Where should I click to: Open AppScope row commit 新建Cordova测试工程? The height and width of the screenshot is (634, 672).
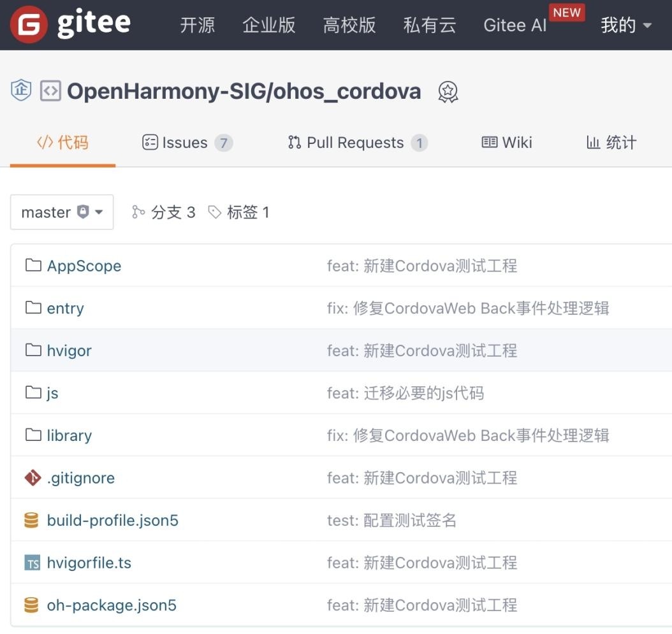[422, 266]
